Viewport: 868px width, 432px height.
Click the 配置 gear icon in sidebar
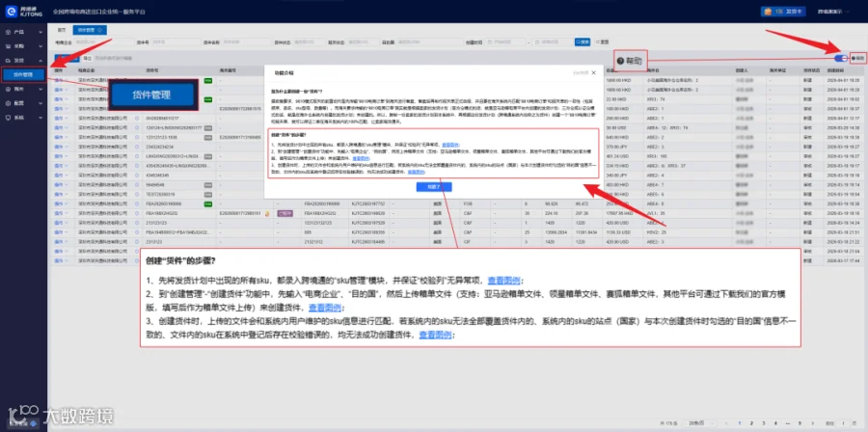(8, 103)
